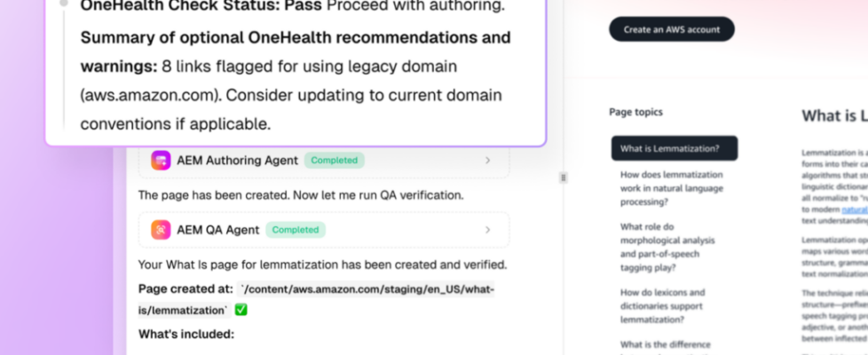
Task: Click the AEM Authoring Agent icon
Action: tap(161, 161)
